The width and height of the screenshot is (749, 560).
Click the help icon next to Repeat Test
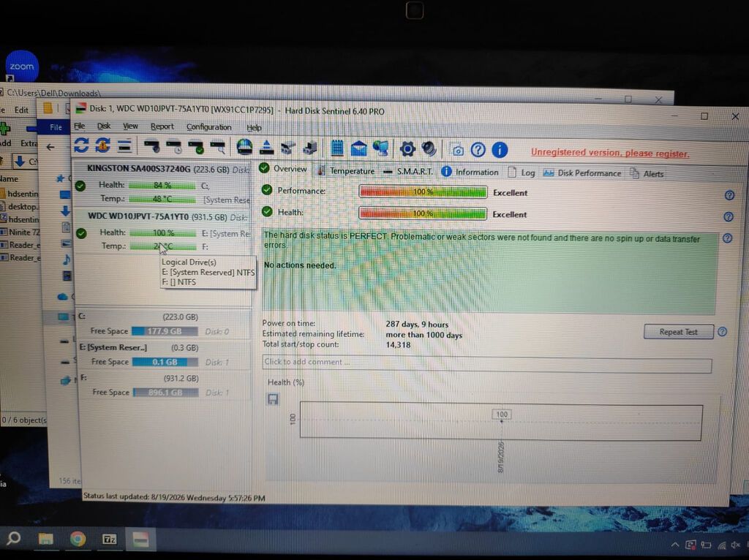pyautogui.click(x=722, y=331)
